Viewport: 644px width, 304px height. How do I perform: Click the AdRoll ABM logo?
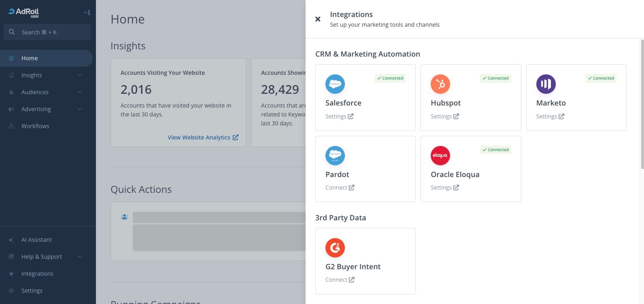[24, 13]
